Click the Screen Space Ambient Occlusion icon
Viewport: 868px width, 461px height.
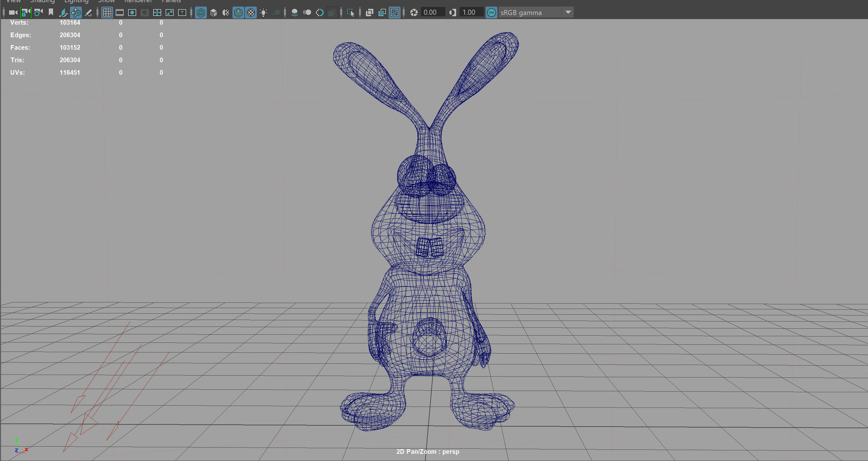pos(295,13)
